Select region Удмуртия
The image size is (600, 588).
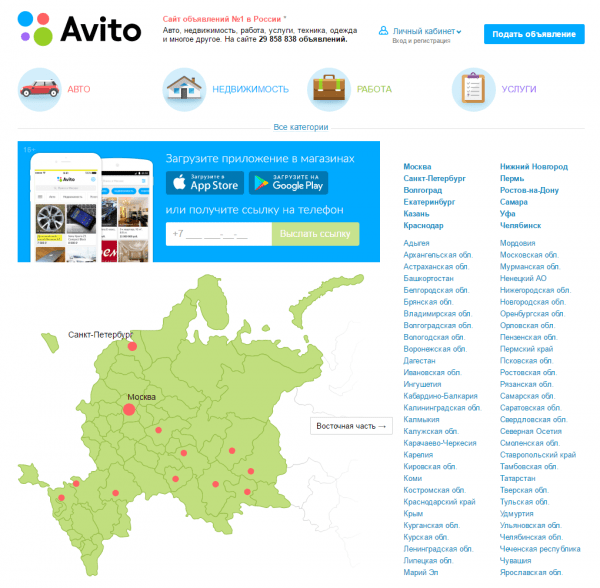click(517, 514)
